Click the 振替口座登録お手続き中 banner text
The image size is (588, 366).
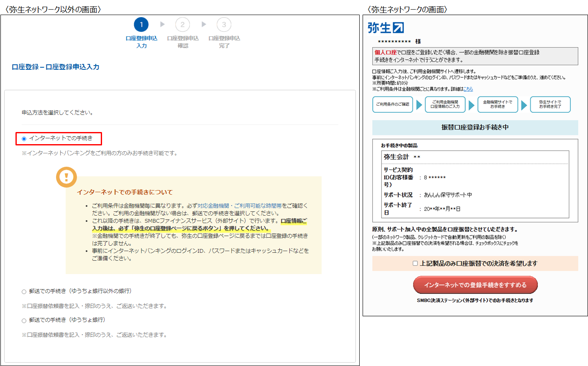point(475,127)
